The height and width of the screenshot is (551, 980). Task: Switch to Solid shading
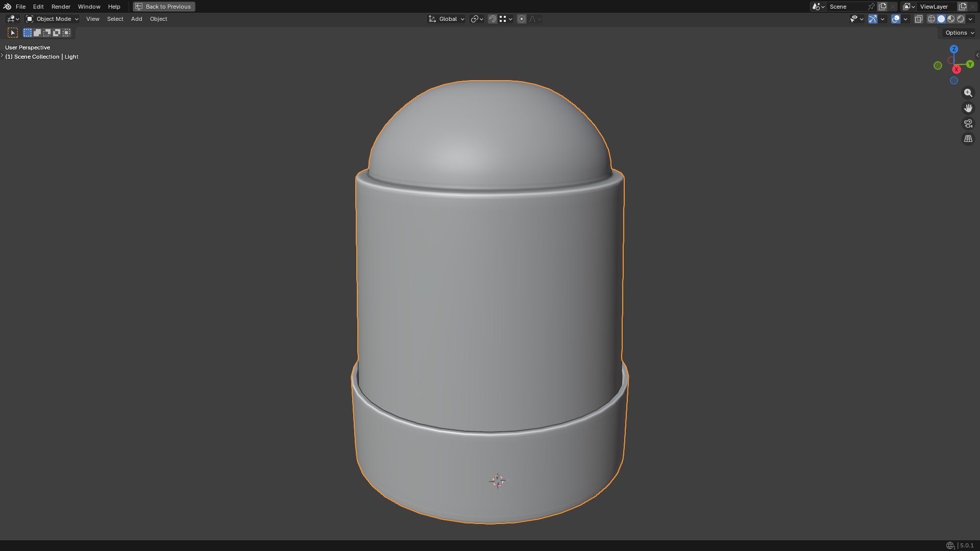point(941,19)
